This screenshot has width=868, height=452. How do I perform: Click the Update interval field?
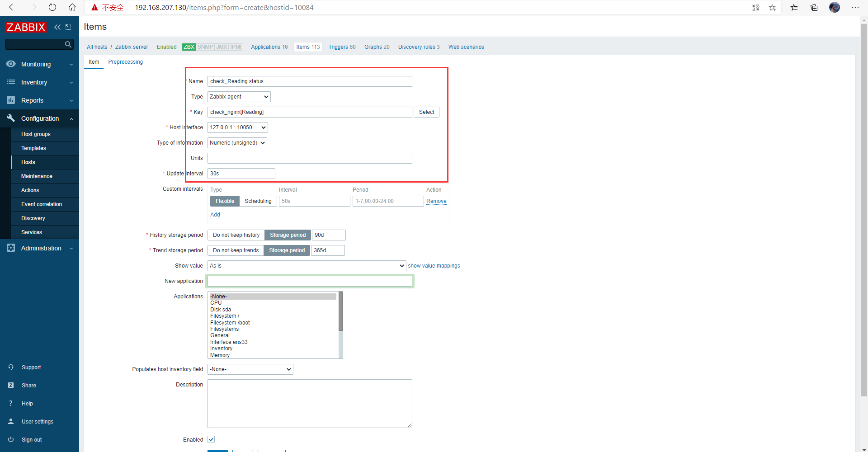241,174
